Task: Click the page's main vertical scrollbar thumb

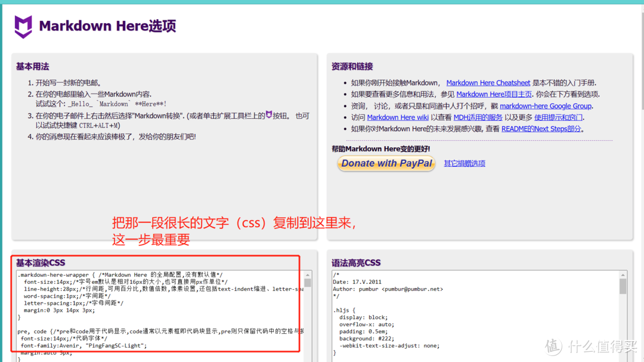Action: 643,61
